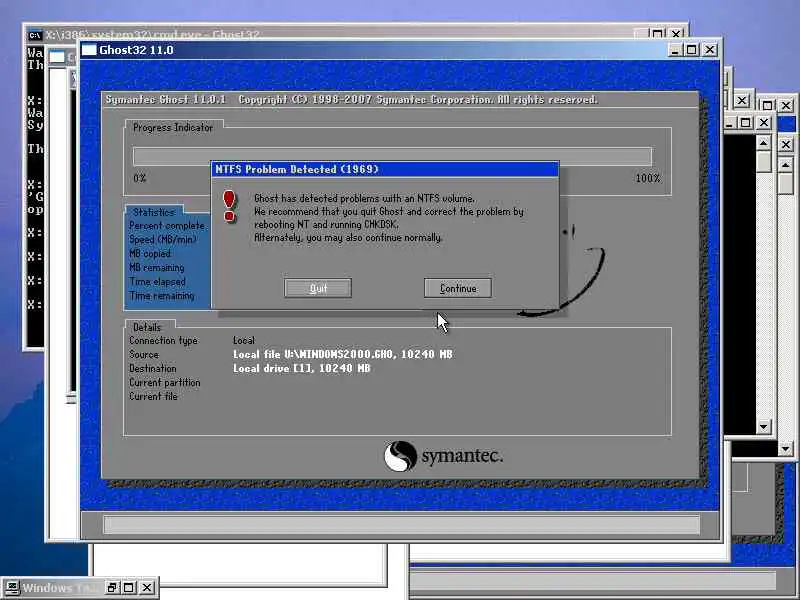Click the 'Progress Indicator' group label
800x600 pixels.
(173, 128)
